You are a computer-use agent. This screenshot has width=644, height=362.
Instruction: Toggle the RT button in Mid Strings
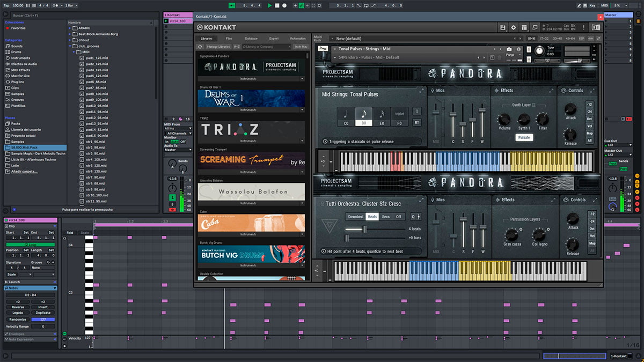click(416, 122)
